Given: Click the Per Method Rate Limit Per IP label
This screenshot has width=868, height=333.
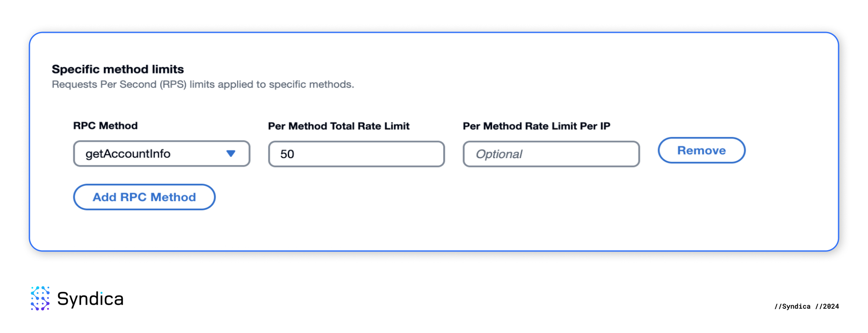Looking at the screenshot, I should 536,126.
